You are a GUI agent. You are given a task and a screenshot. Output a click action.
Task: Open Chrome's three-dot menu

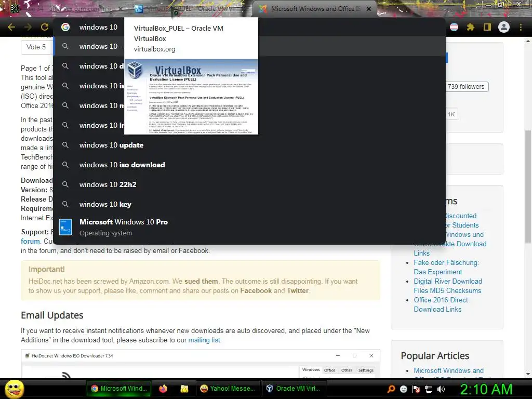(x=521, y=27)
